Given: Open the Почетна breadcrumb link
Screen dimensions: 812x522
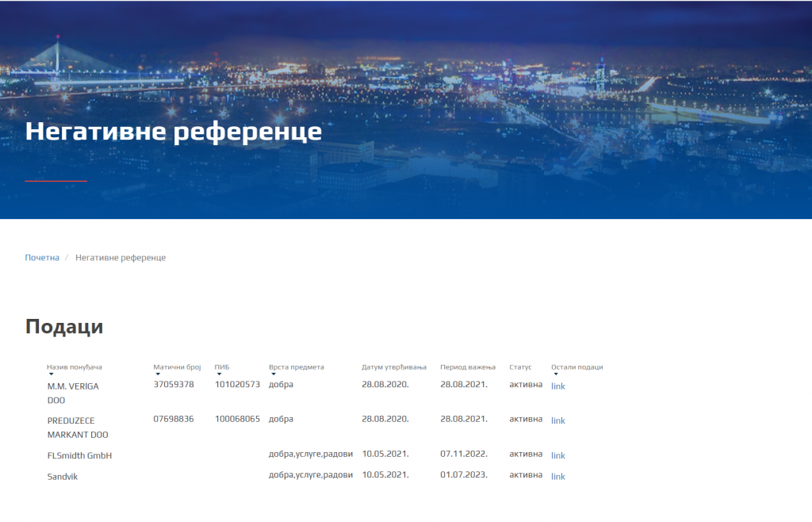Looking at the screenshot, I should (x=43, y=257).
